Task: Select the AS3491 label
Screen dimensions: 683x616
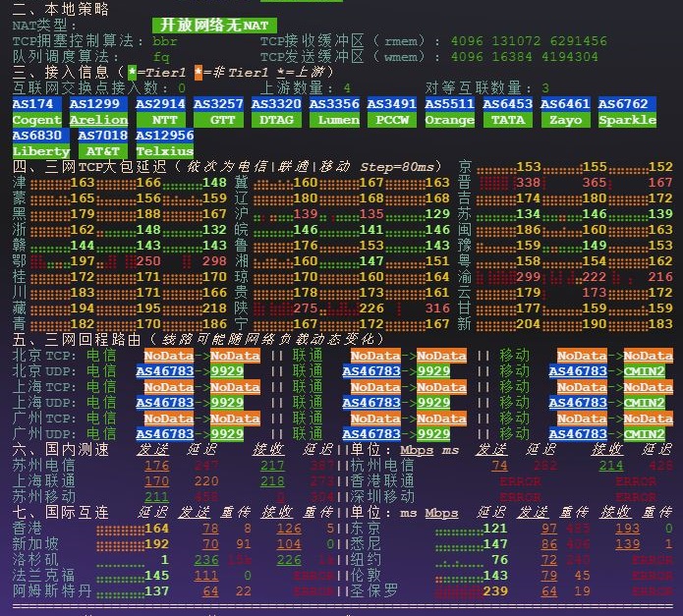Action: (391, 103)
